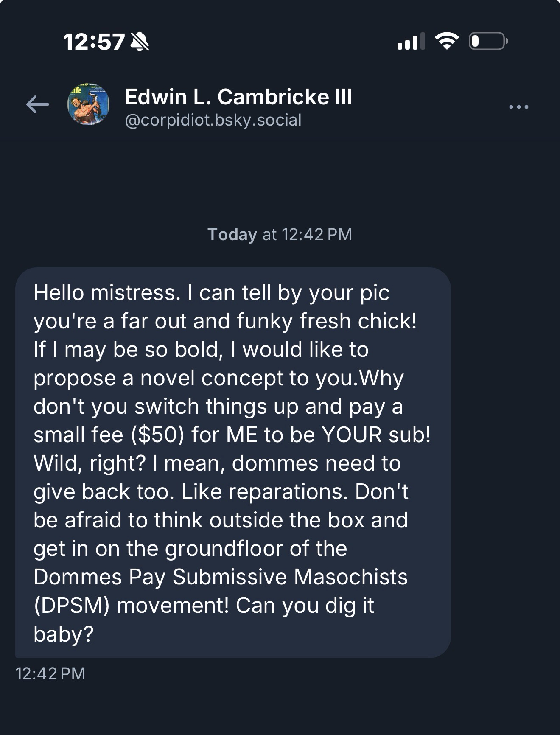Image resolution: width=560 pixels, height=735 pixels.
Task: Tap the 12:42 PM timestamp below the message
Action: [50, 673]
